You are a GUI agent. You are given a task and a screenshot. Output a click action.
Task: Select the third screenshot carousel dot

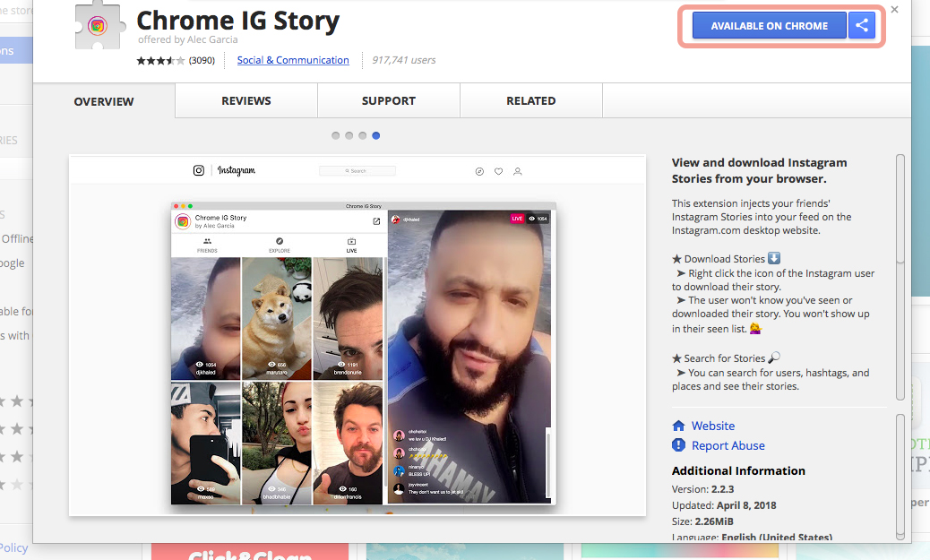[x=363, y=136]
